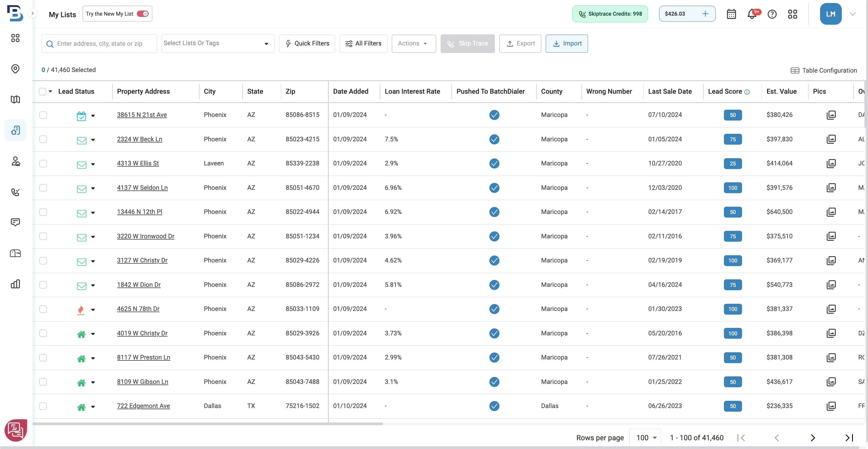Screen dimensions: 868x449
Task: Open the folded map sidebar icon
Action: 15,99
